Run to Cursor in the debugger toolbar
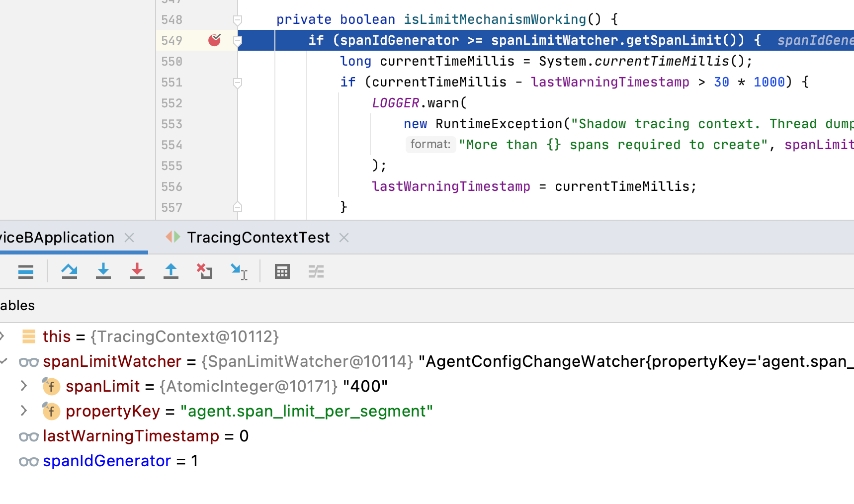854x504 pixels. click(x=239, y=271)
